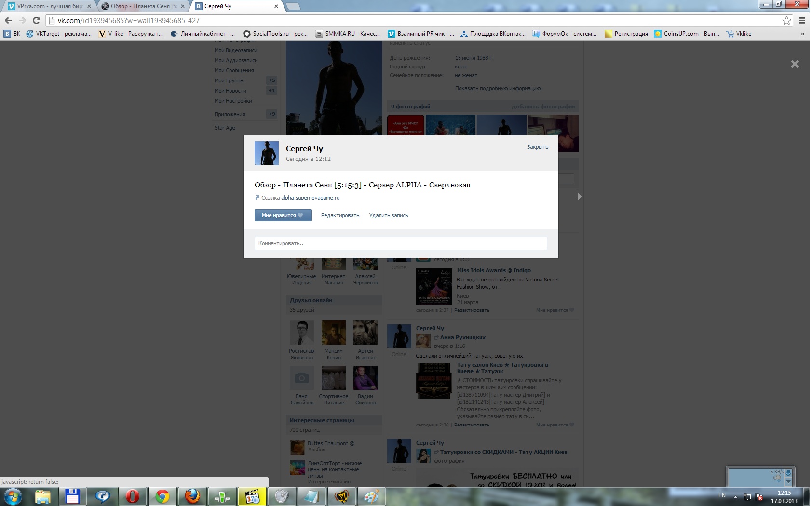The height and width of the screenshot is (506, 812).
Task: Close the 'Обзор - Планета Сеня' tab
Action: 183,6
